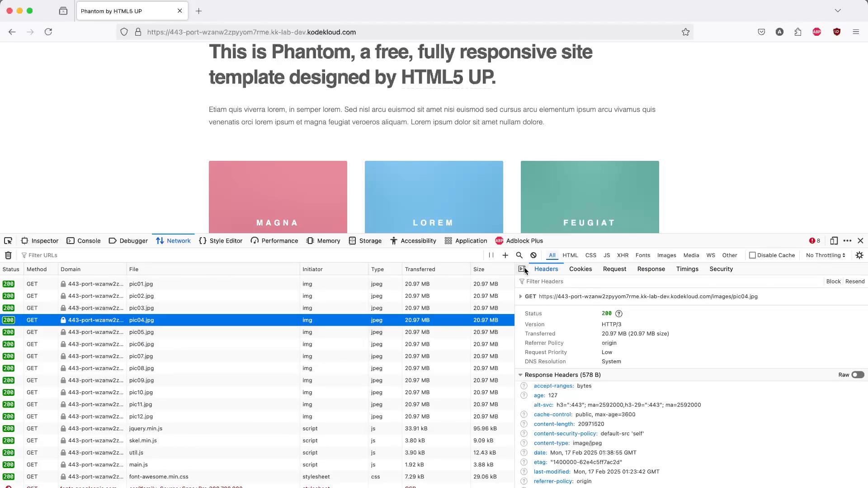Enable the Disable Cache checkbox

tap(752, 255)
